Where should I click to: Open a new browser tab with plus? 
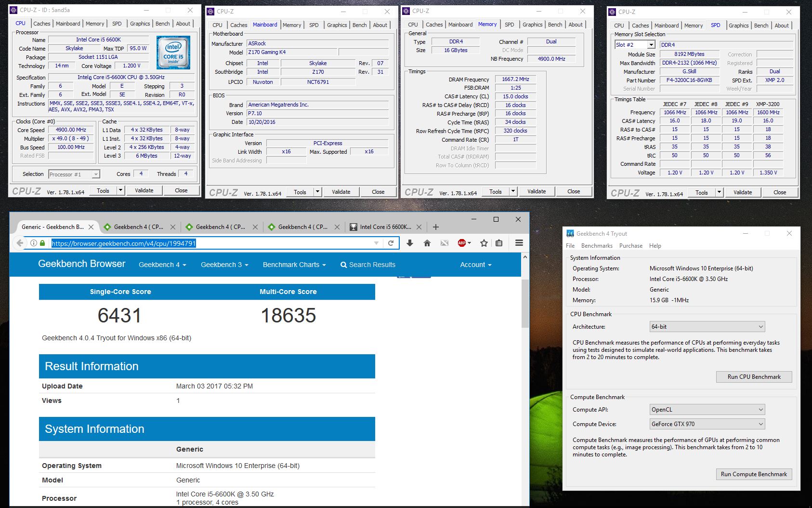(436, 227)
